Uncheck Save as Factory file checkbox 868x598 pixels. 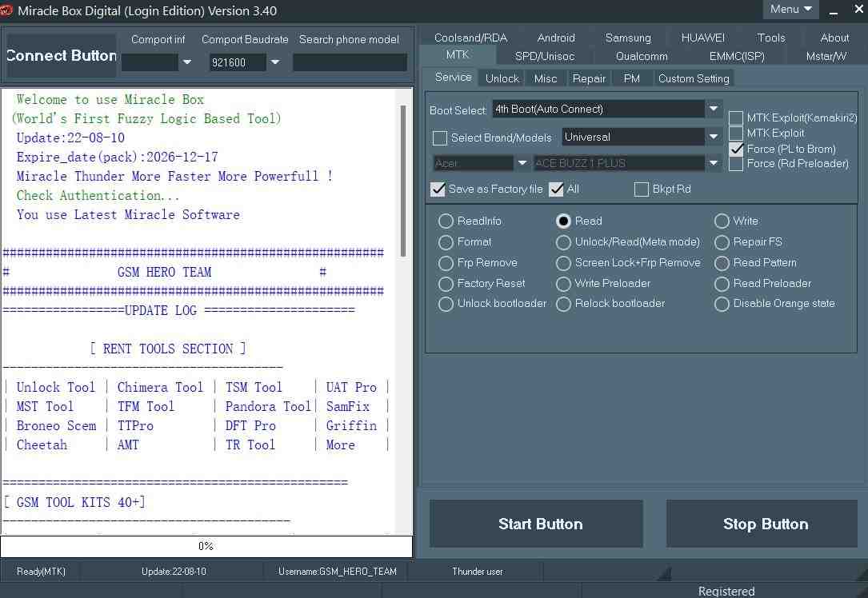click(438, 189)
